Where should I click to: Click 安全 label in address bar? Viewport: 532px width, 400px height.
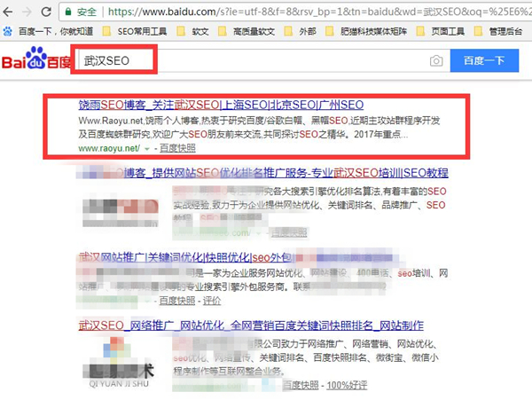87,12
